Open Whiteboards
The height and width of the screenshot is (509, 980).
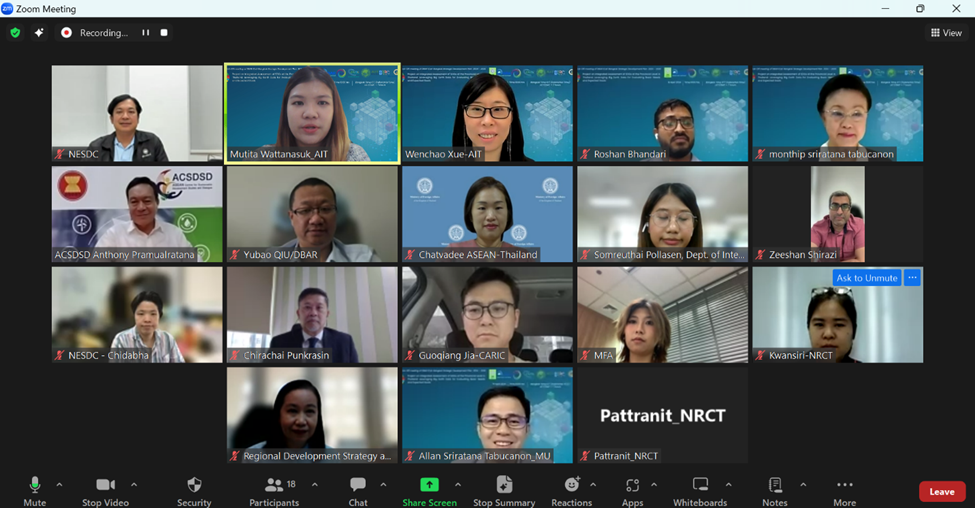click(700, 491)
